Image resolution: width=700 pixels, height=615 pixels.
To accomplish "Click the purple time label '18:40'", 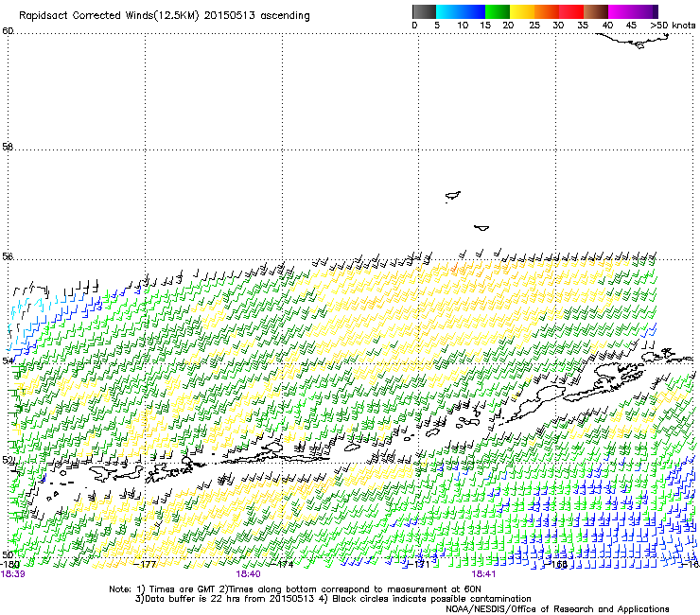I will pyautogui.click(x=248, y=574).
